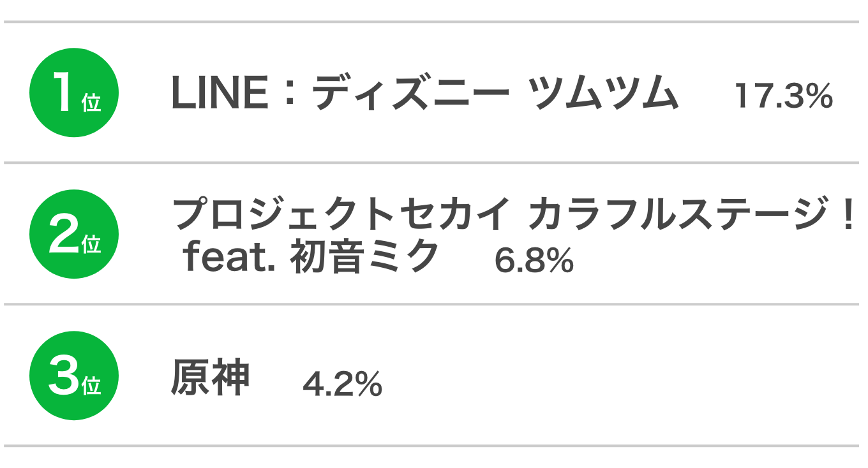Viewport: 868px width, 468px height.
Task: Click the 位 character in second badge
Action: [x=91, y=244]
